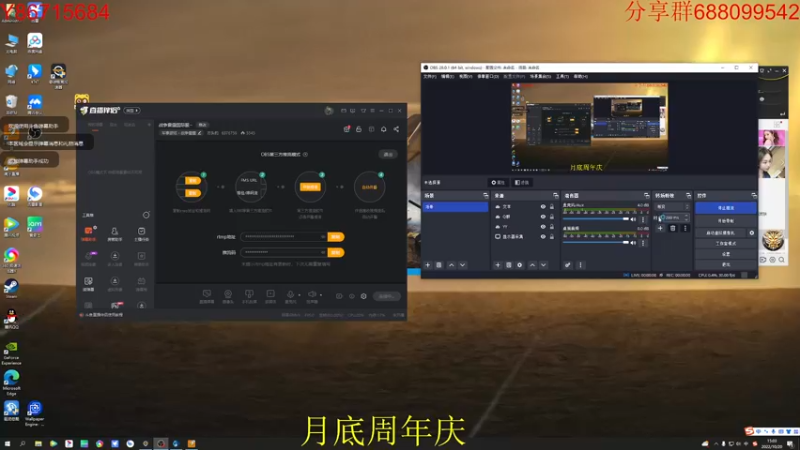Remove selected source in OBS Sources panel
The height and width of the screenshot is (450, 800).
[x=509, y=265]
